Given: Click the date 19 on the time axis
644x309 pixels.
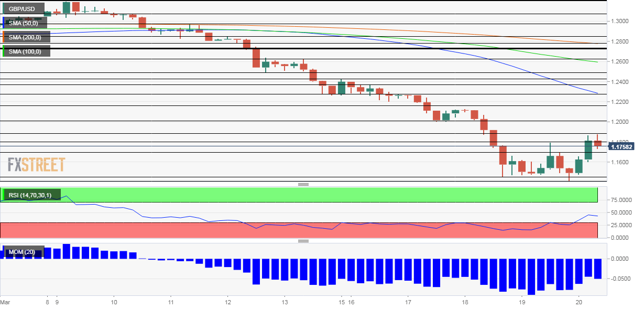Looking at the screenshot, I should coord(521,303).
